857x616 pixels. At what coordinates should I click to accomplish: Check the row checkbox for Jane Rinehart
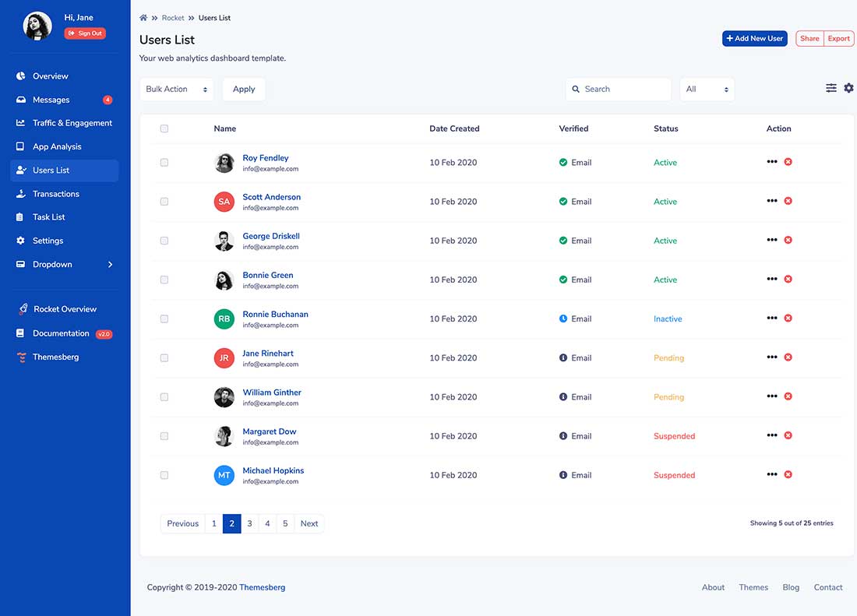164,357
